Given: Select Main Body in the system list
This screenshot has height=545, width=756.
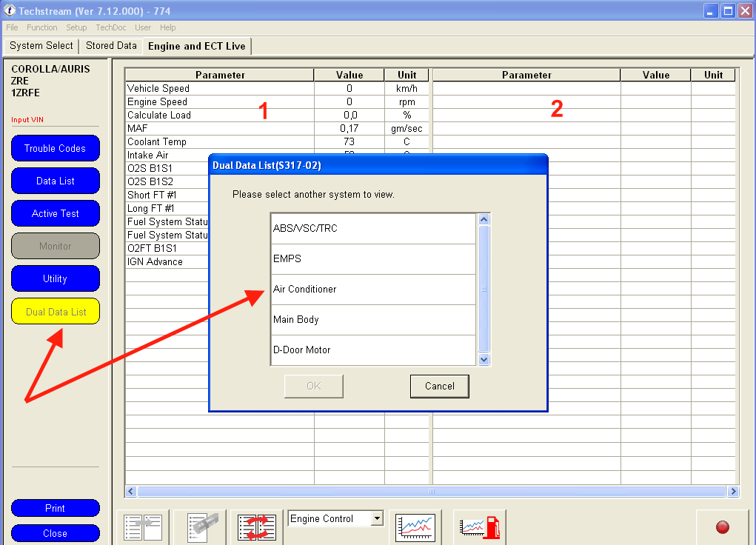Looking at the screenshot, I should (374, 320).
